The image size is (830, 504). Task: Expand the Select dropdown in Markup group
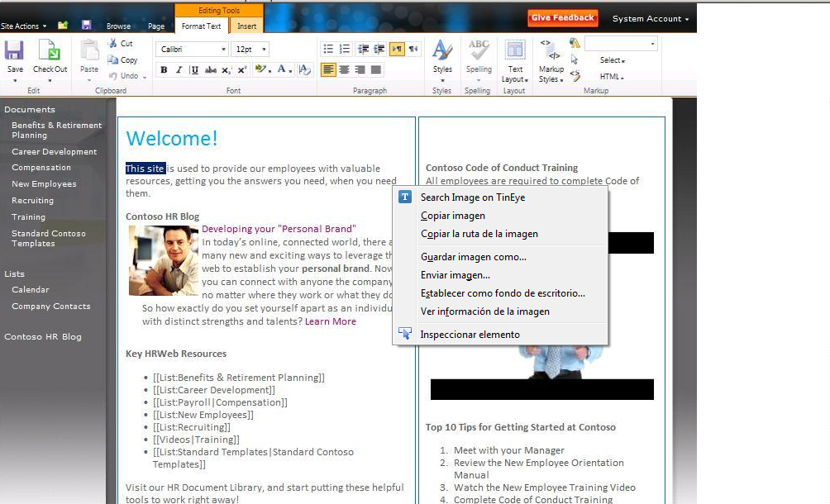(x=613, y=60)
